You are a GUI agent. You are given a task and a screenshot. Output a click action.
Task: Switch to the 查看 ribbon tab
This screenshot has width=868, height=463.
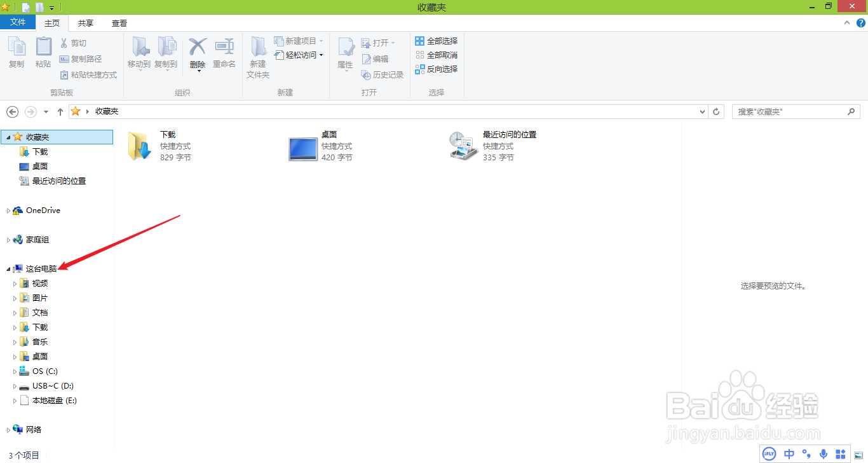click(119, 23)
